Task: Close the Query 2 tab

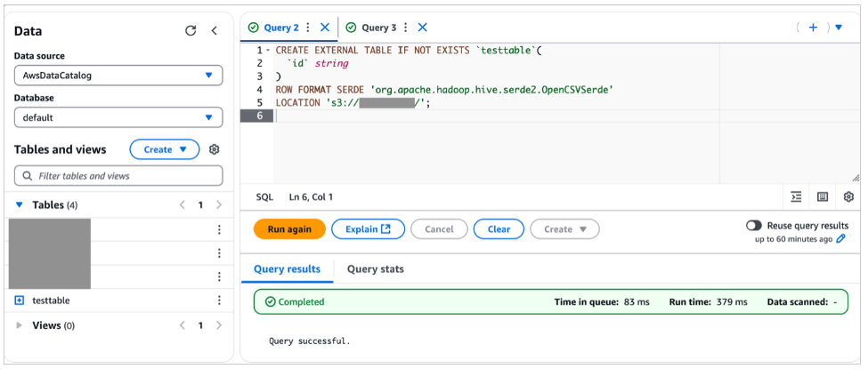Action: 325,28
